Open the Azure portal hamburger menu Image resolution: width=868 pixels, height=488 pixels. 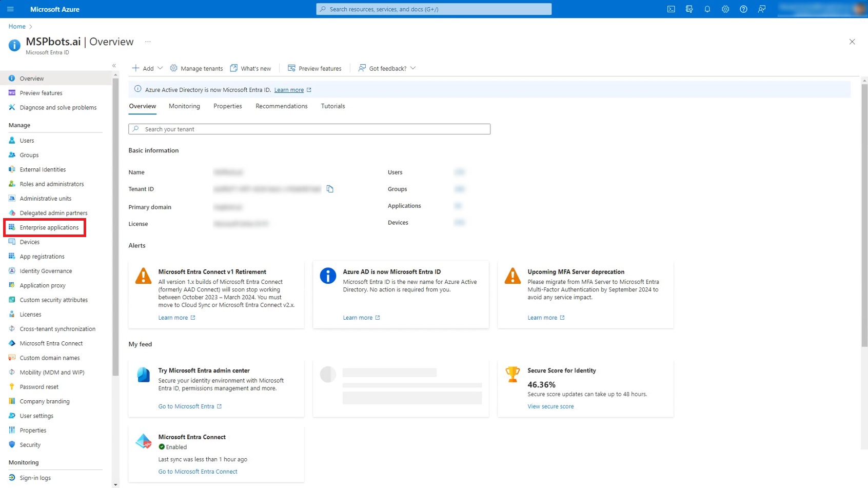[x=10, y=9]
